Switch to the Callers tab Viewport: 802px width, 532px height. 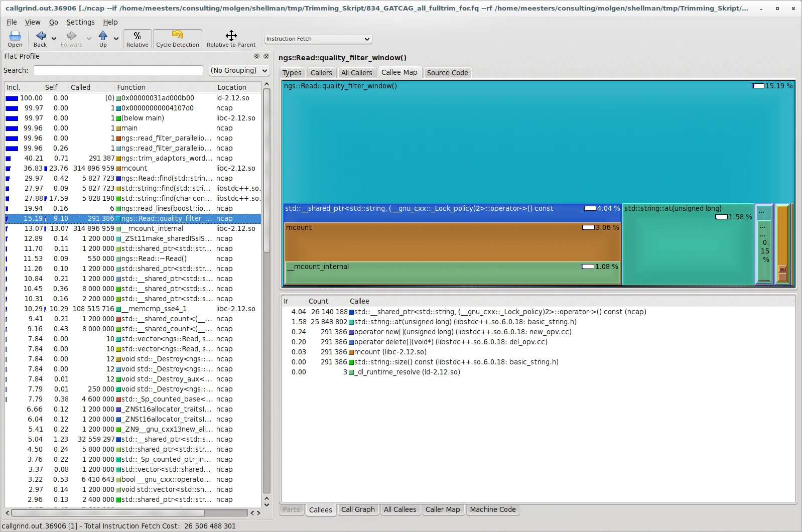click(x=321, y=73)
